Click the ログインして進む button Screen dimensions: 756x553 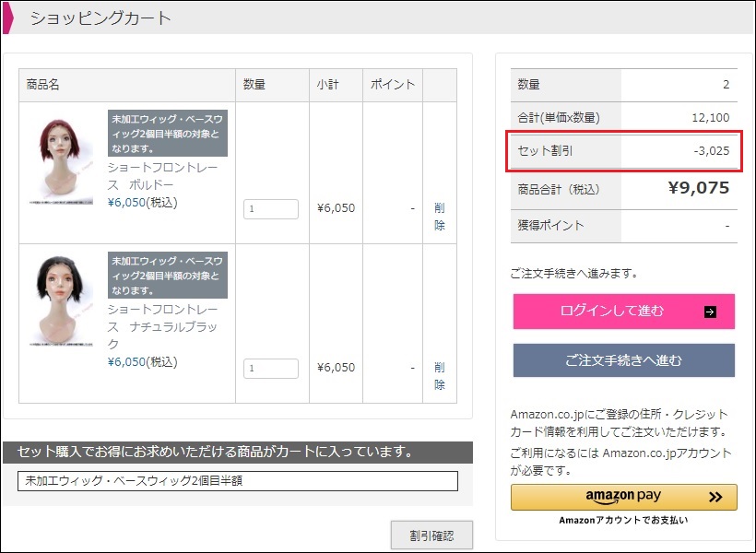click(x=624, y=311)
